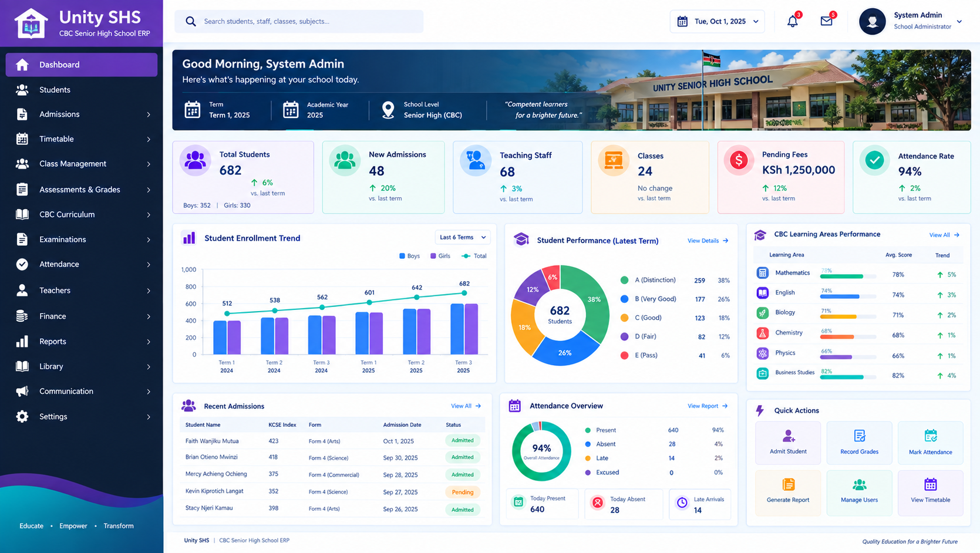
Task: Click View All in CBC Learning Areas
Action: 944,235
